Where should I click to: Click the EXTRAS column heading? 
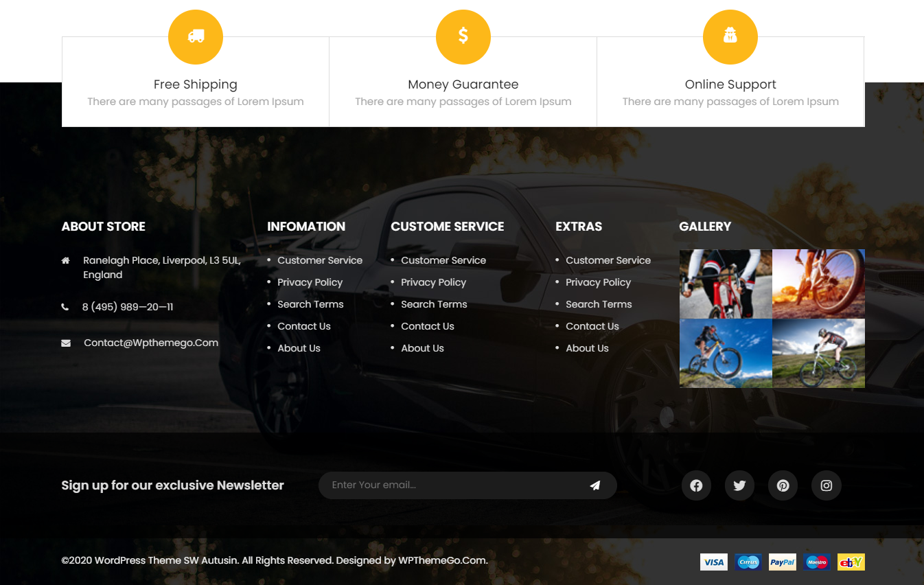579,227
